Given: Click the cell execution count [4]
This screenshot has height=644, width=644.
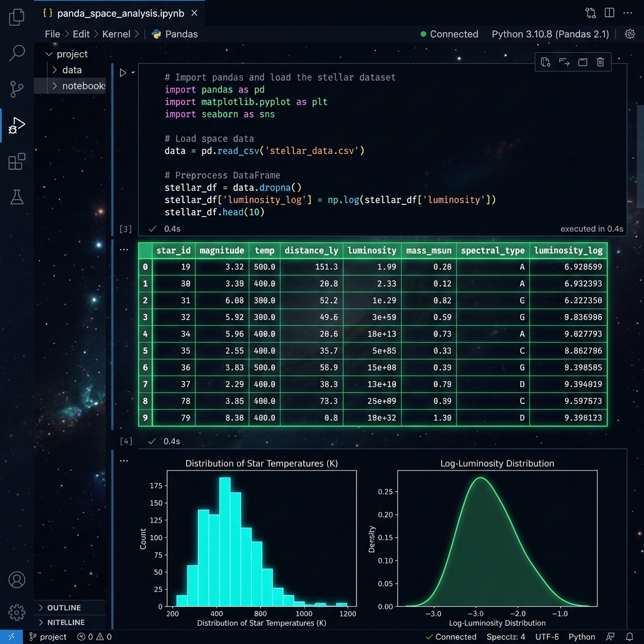Looking at the screenshot, I should pos(126,441).
